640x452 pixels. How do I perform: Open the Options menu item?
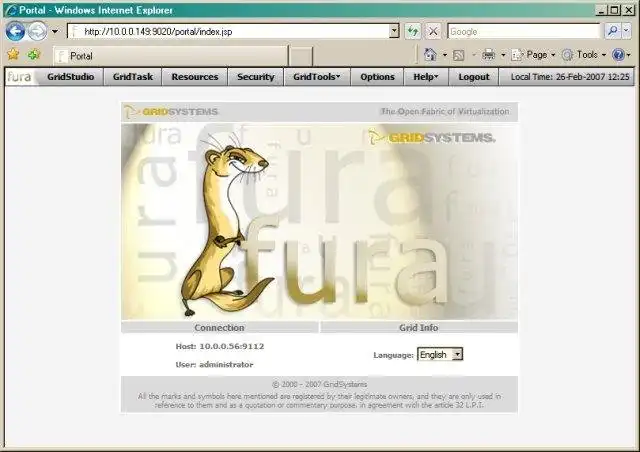click(x=377, y=77)
